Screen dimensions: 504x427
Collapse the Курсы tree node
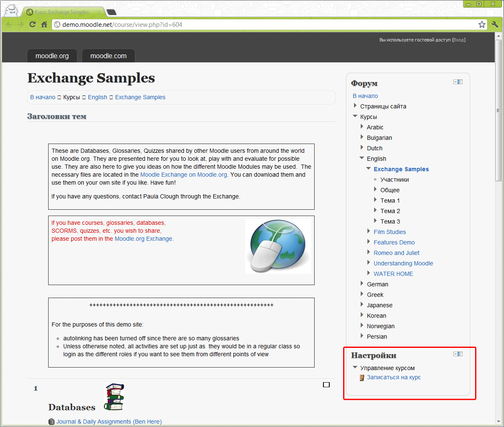coord(355,116)
